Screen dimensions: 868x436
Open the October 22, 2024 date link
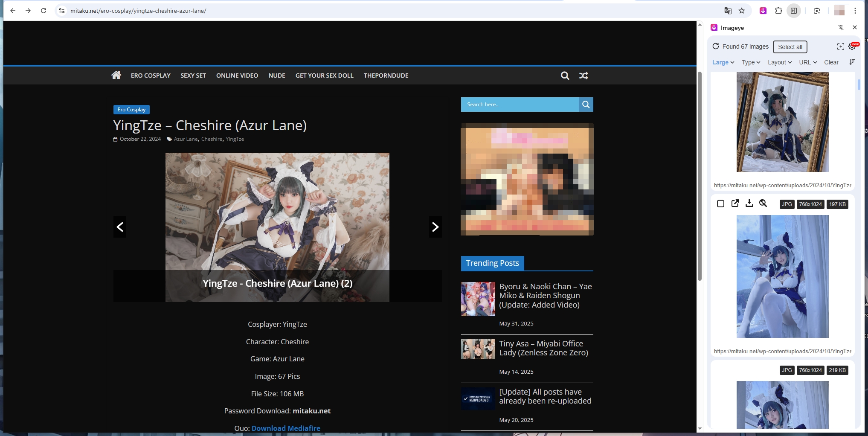140,139
